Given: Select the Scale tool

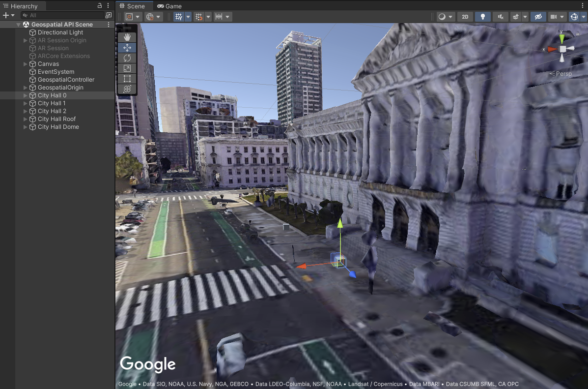Looking at the screenshot, I should pos(127,68).
